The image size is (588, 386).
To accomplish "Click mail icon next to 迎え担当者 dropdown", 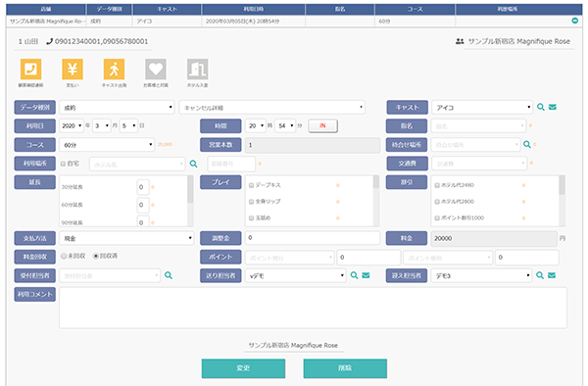I will click(x=552, y=275).
